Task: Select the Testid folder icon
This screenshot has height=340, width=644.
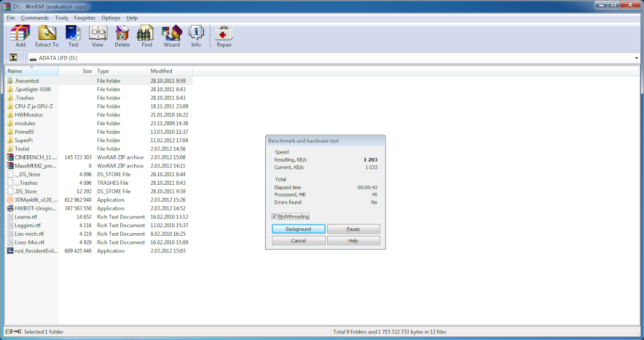Action: [10, 149]
